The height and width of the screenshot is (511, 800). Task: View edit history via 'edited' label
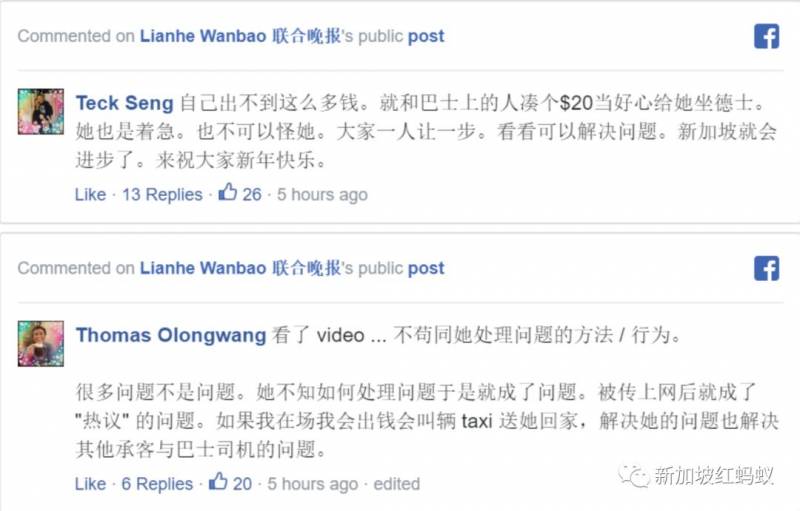pyautogui.click(x=396, y=483)
